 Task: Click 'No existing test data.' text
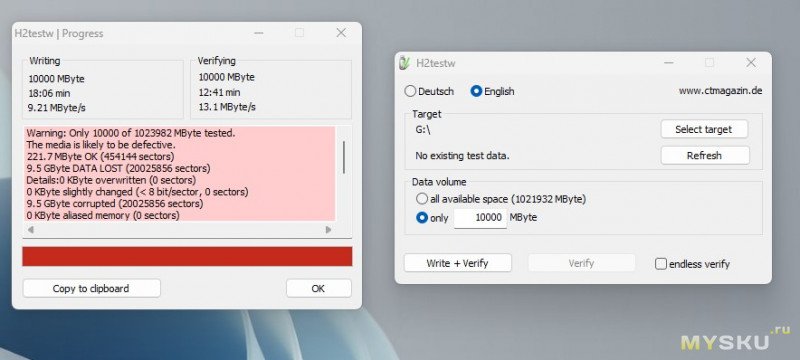462,156
